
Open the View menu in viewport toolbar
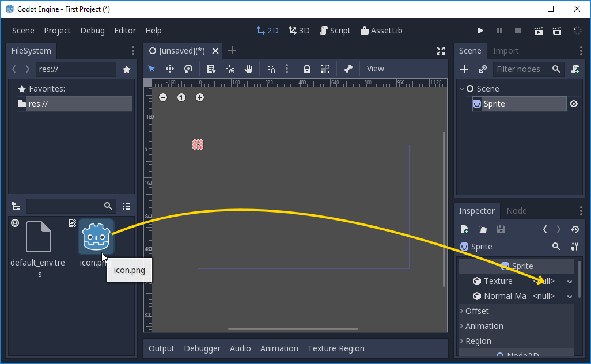click(x=376, y=69)
